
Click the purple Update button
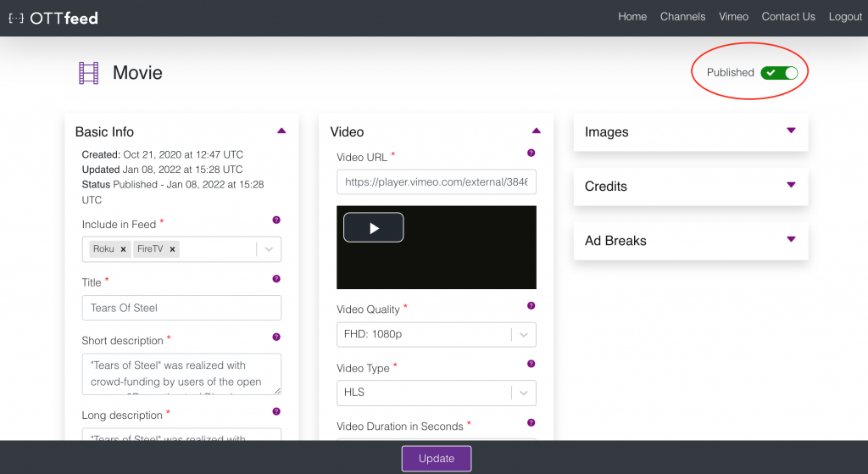coord(436,459)
